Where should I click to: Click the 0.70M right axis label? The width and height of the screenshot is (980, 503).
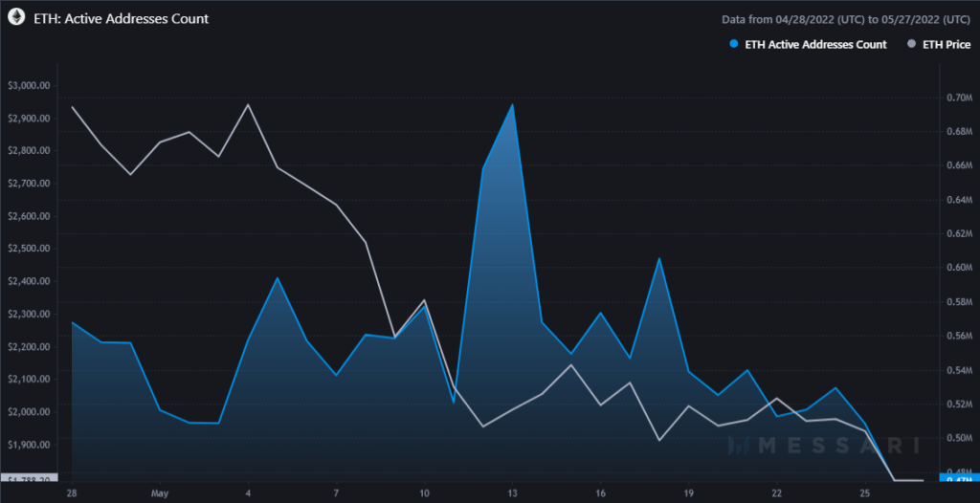tap(955, 98)
